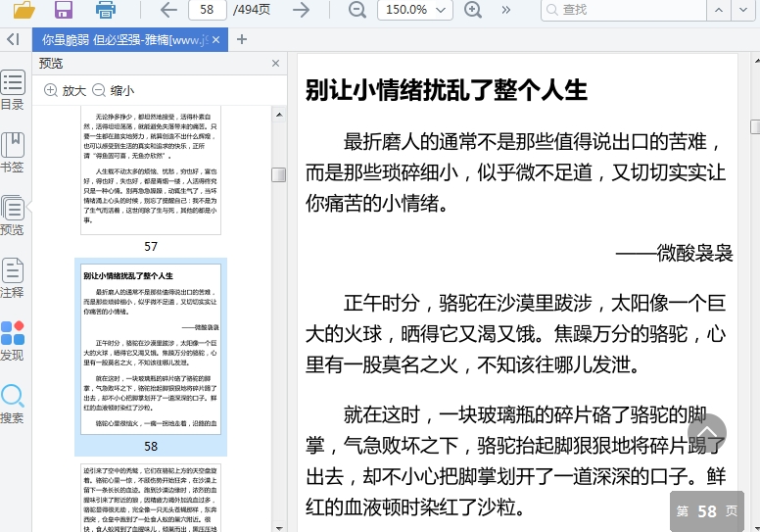This screenshot has width=760, height=532.
Task: Click the page number input field
Action: point(207,11)
